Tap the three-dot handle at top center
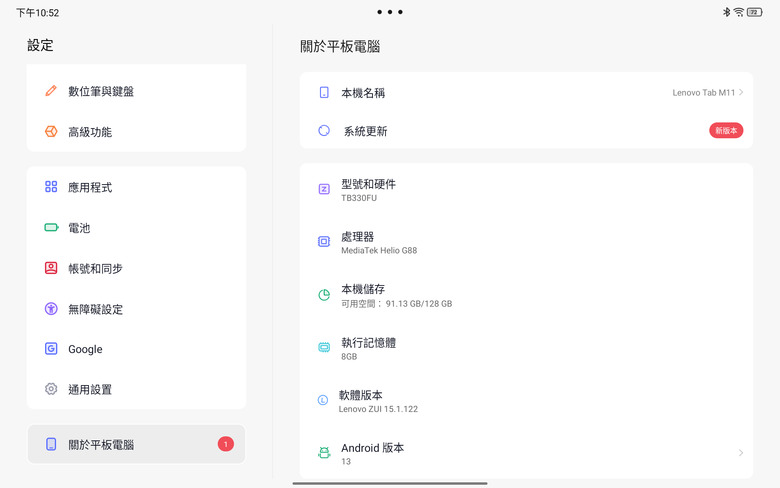This screenshot has height=488, width=780. point(390,12)
